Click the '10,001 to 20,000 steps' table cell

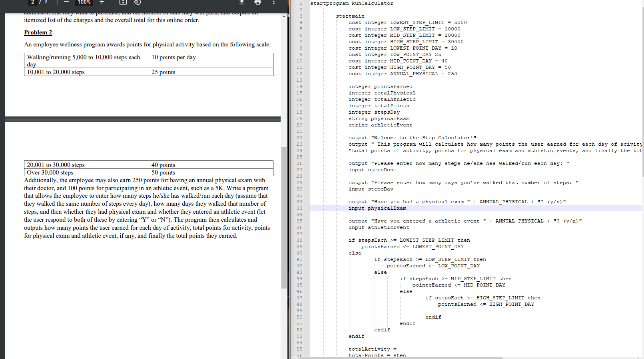coord(86,72)
